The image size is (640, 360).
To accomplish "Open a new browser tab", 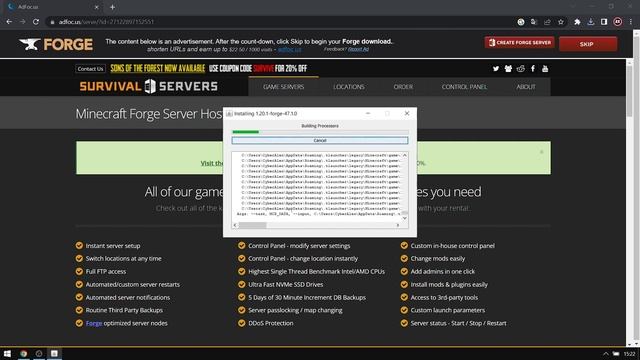I will (x=112, y=7).
